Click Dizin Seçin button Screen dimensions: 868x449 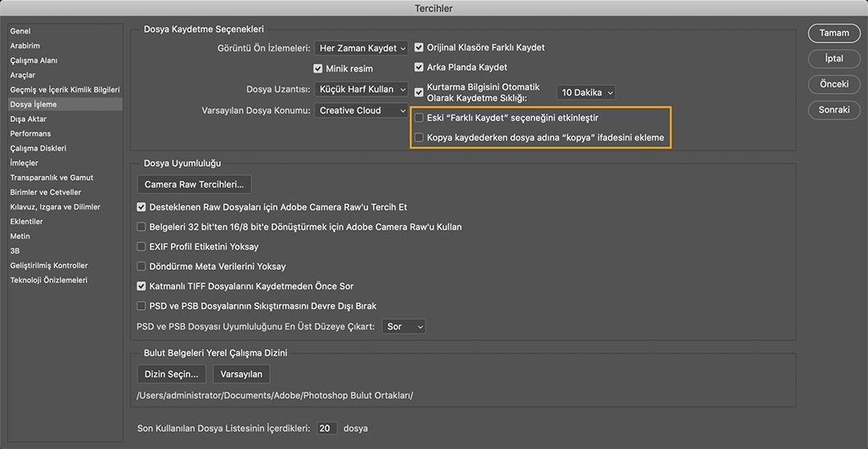[x=171, y=375]
